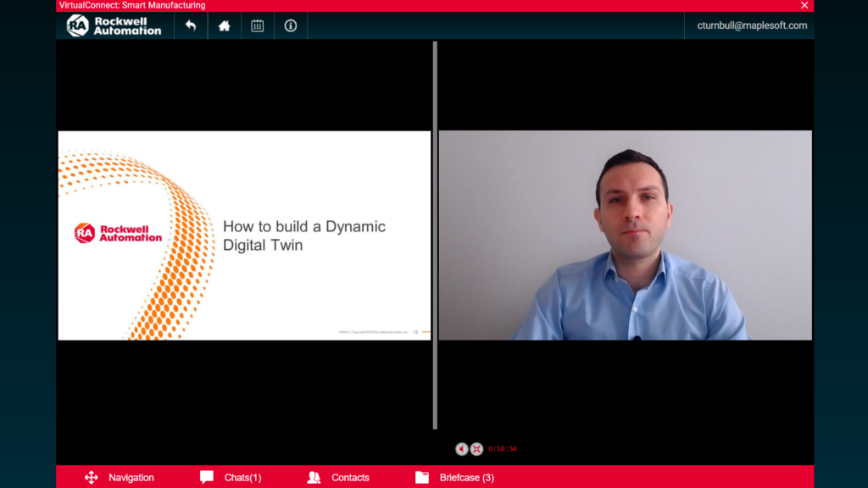Open the info circle icon
Image resolution: width=868 pixels, height=488 pixels.
pos(291,25)
